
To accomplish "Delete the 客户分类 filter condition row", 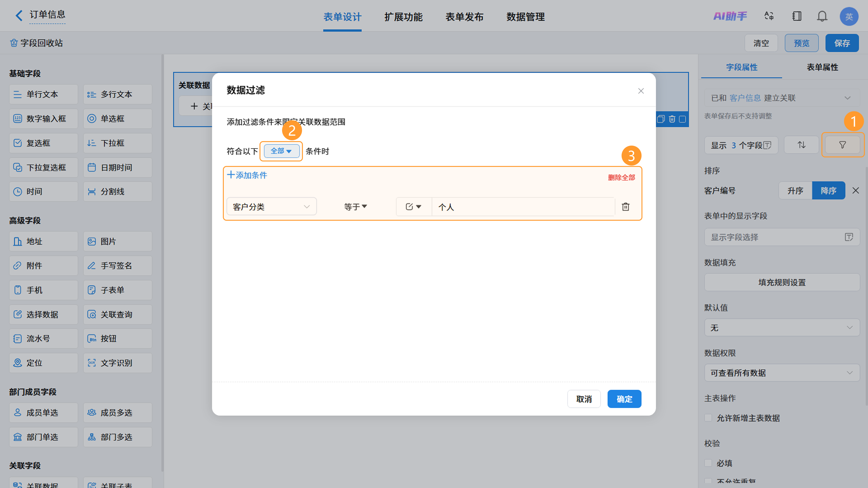I will point(625,207).
